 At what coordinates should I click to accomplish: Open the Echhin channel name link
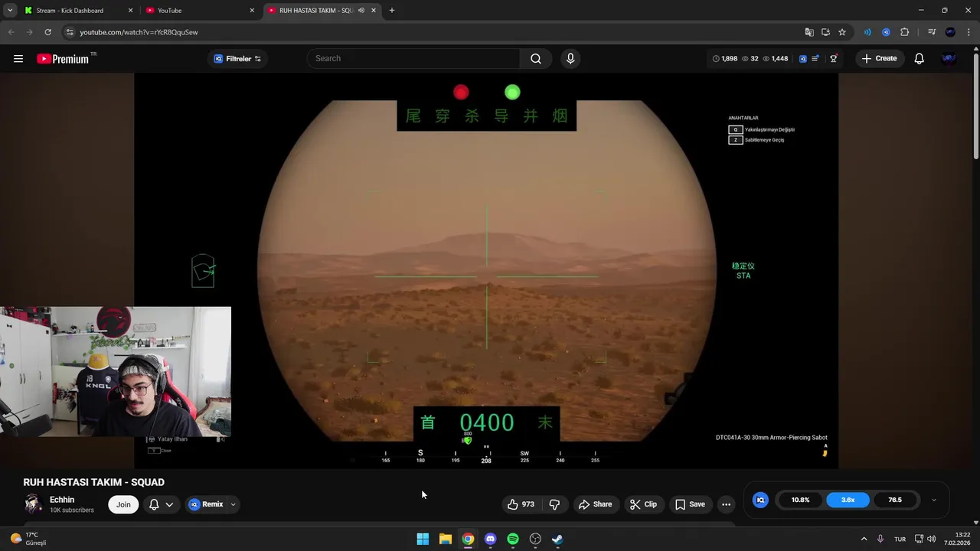point(62,500)
